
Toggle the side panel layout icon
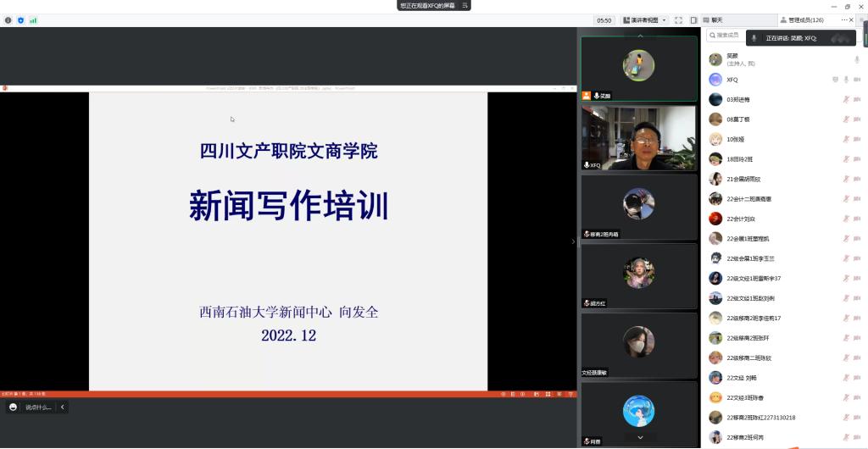click(x=693, y=20)
